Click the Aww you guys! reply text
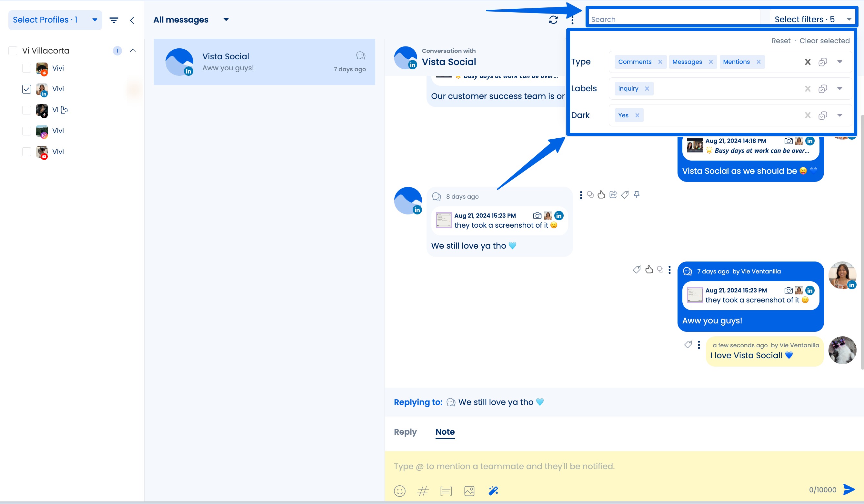The image size is (864, 504). click(712, 321)
